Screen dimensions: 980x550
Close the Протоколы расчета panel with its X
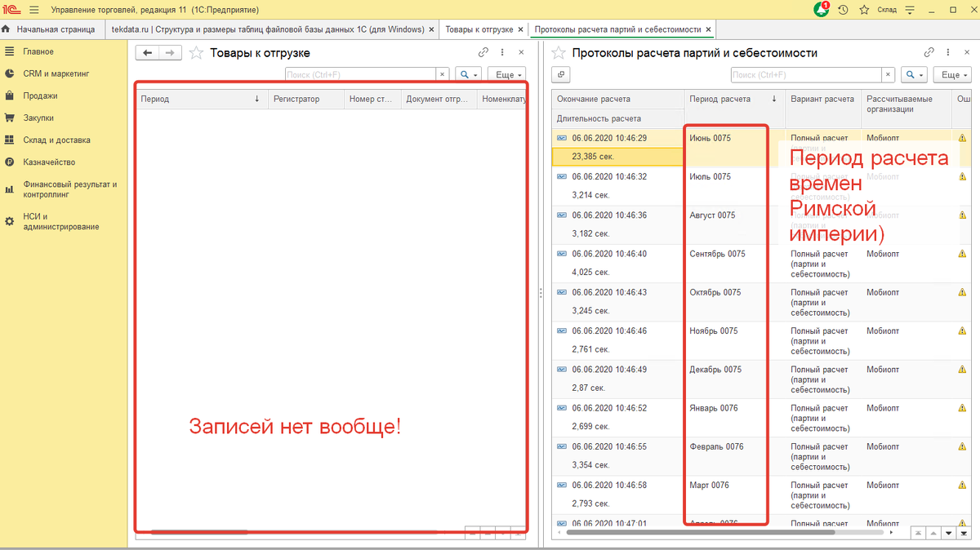[966, 52]
